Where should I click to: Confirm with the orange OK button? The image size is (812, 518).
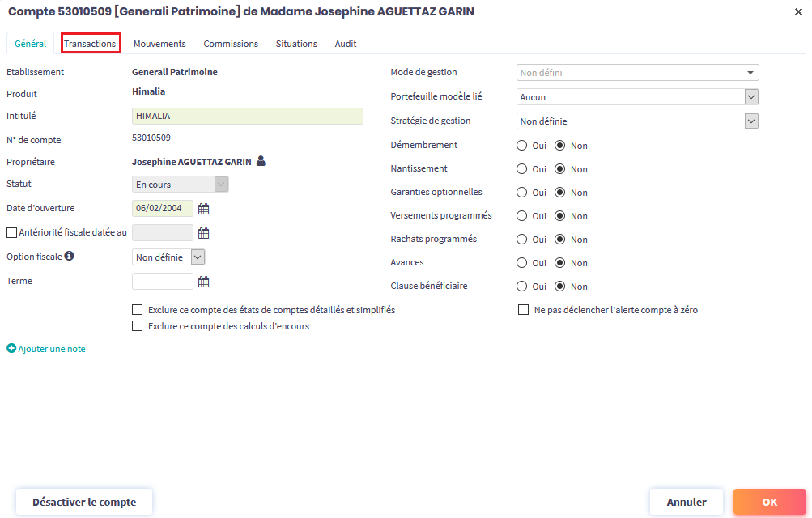769,502
